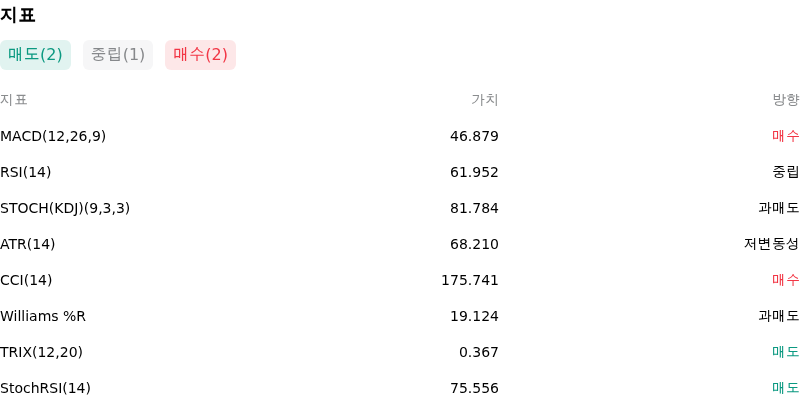Viewport: 800px width, 398px height.
Task: Open the Williams %R indicator row
Action: pos(400,316)
